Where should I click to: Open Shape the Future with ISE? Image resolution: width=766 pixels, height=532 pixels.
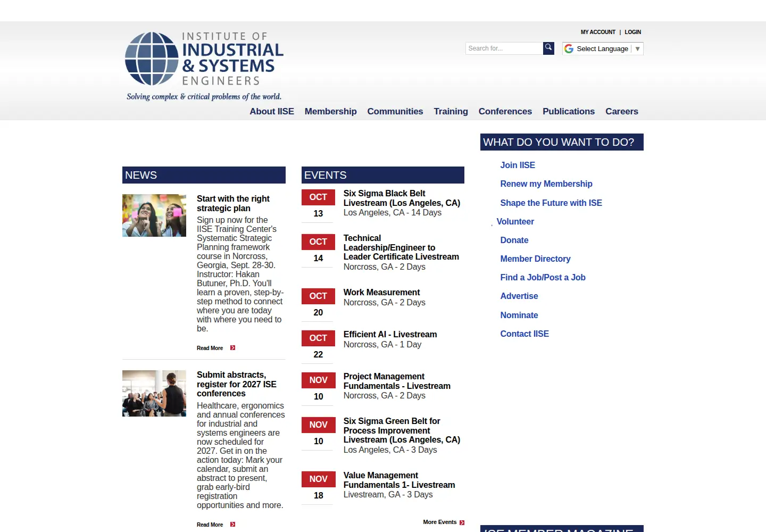click(551, 203)
